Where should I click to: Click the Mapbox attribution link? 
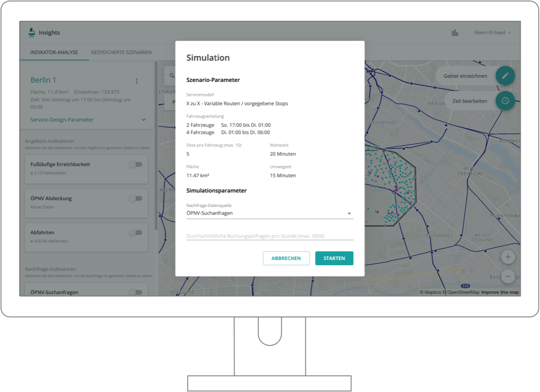(430, 292)
